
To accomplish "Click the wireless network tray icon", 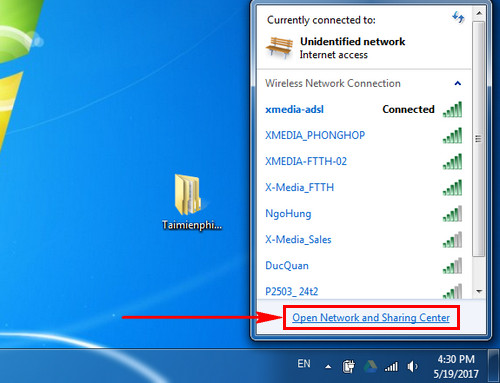I will click(391, 367).
